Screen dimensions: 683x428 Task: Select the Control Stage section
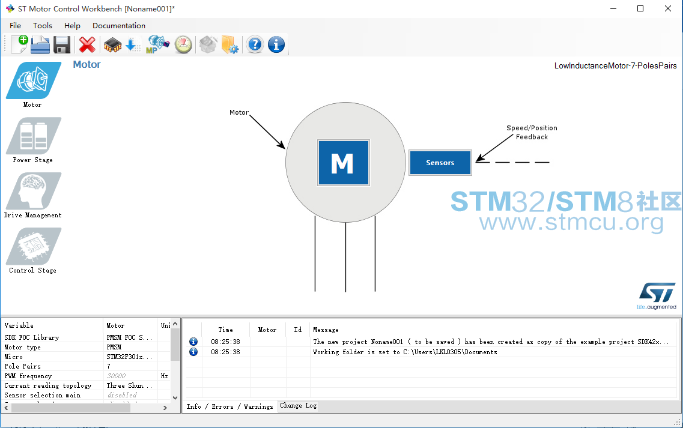[x=33, y=250]
